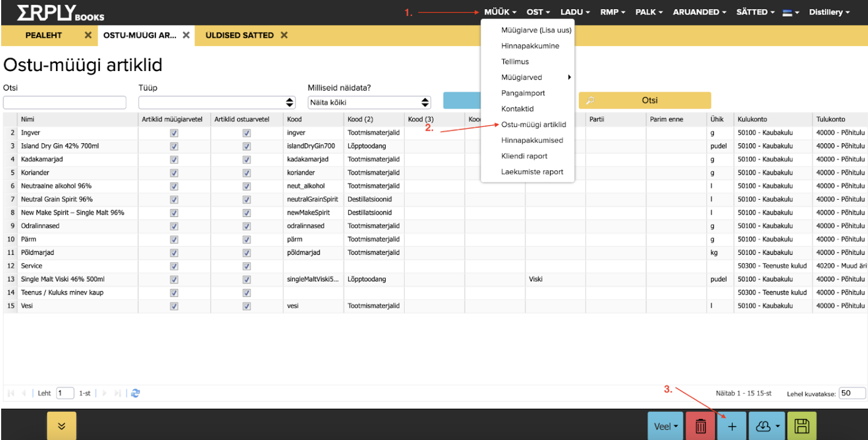Refresh the table with the reload icon
Image resolution: width=868 pixels, height=440 pixels.
136,393
